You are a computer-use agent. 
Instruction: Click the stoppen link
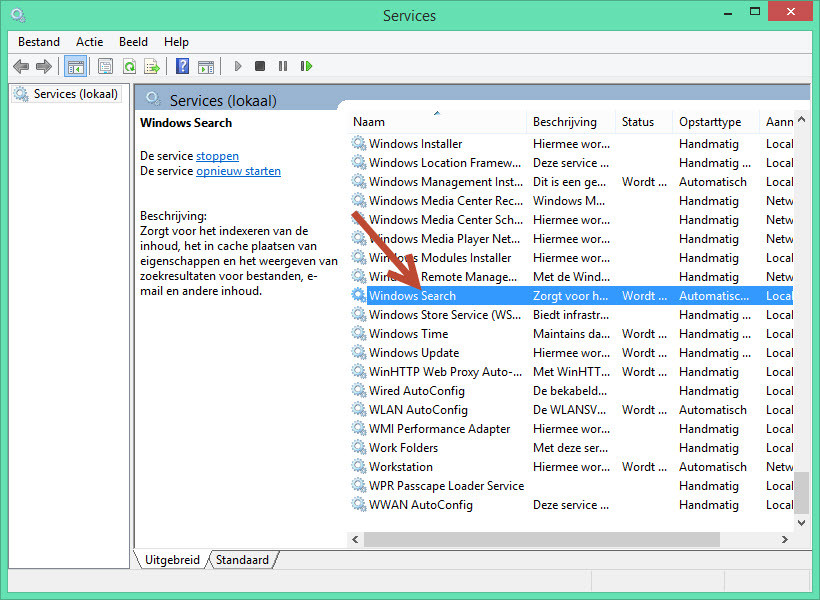tap(218, 156)
